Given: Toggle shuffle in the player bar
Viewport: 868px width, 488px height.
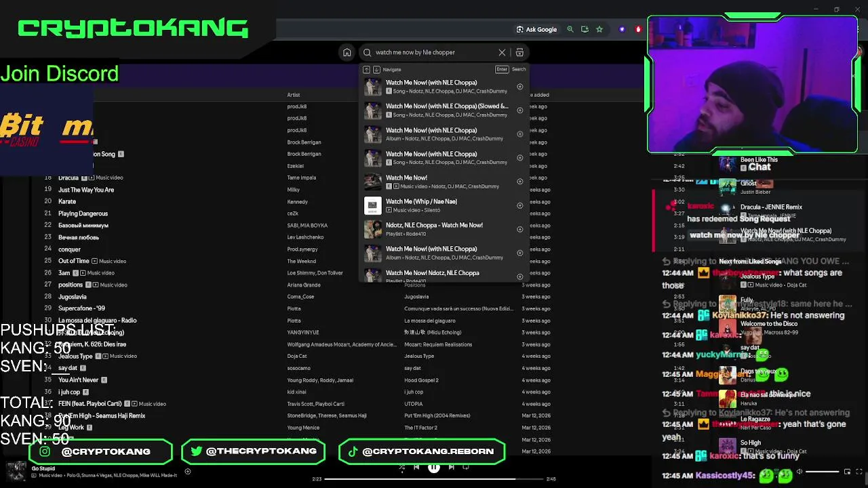Looking at the screenshot, I should tap(401, 467).
